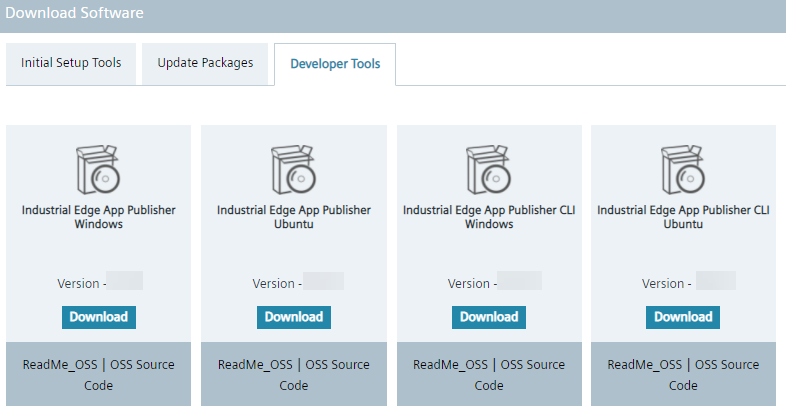786x419 pixels.
Task: Open OSS Source Code for CLI Ubuntu
Action: tap(725, 365)
